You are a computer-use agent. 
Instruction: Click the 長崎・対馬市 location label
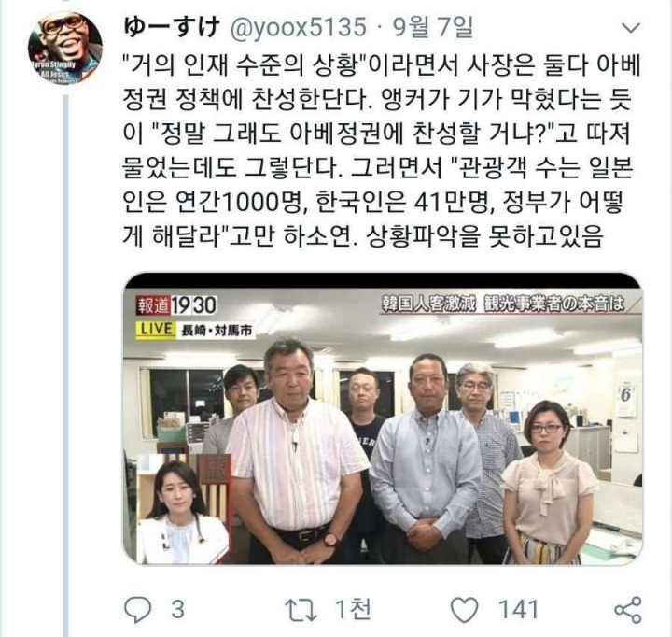point(216,331)
